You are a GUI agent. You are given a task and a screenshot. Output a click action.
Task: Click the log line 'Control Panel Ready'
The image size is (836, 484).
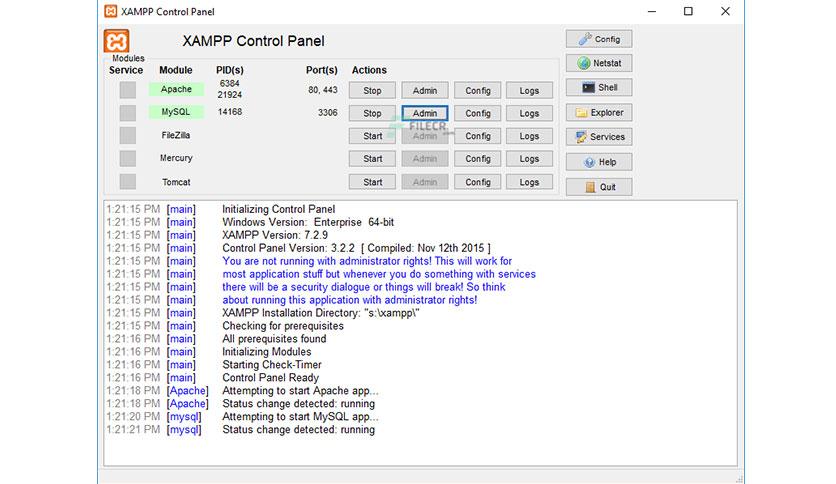[270, 377]
